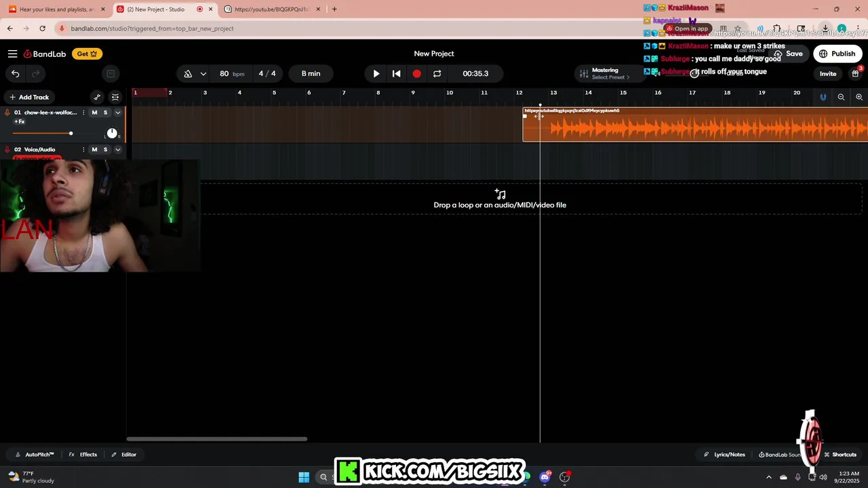Viewport: 868px width, 488px height.
Task: Solo track 01
Action: click(105, 113)
